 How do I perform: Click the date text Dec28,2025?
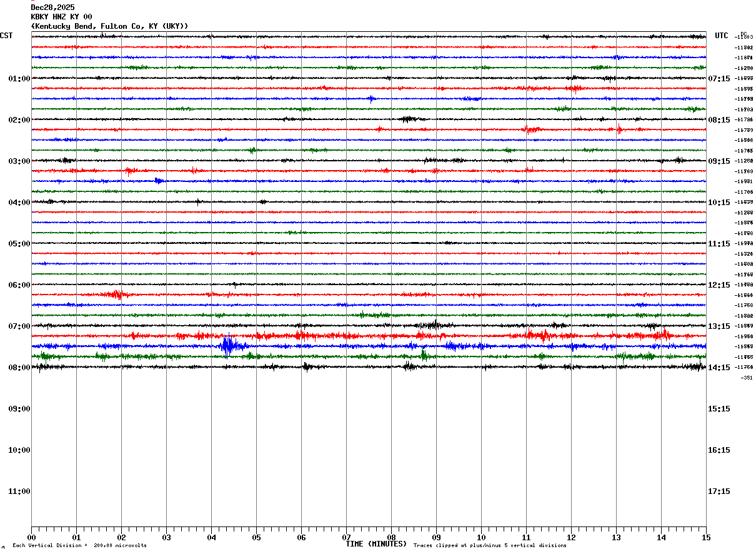pyautogui.click(x=52, y=8)
